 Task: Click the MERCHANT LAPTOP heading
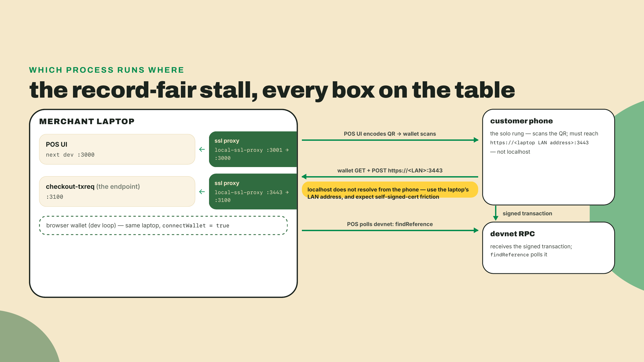click(87, 121)
